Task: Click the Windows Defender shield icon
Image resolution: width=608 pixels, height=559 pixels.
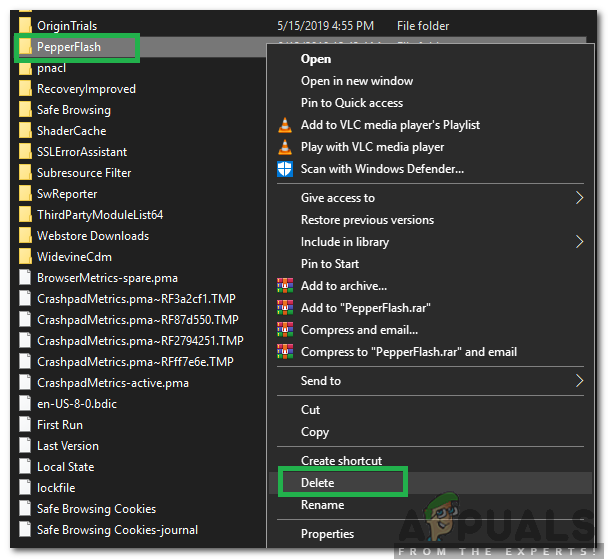Action: point(284,169)
